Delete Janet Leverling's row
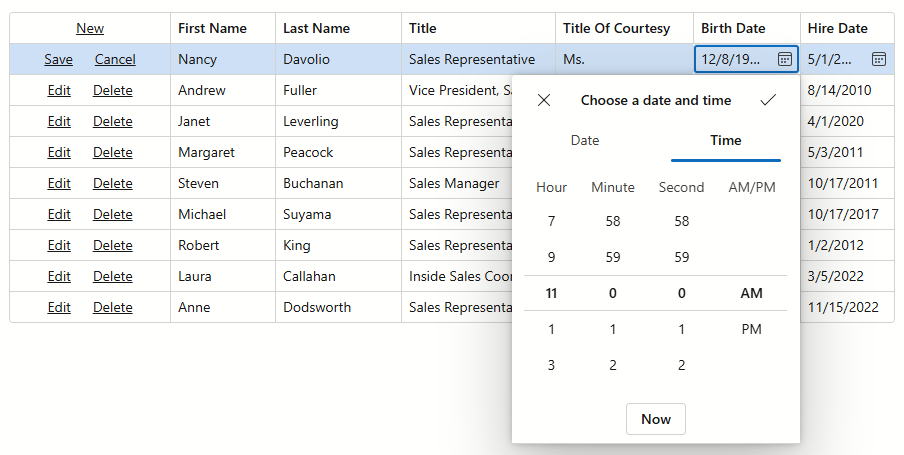Viewport: 904px width, 455px height. click(112, 122)
